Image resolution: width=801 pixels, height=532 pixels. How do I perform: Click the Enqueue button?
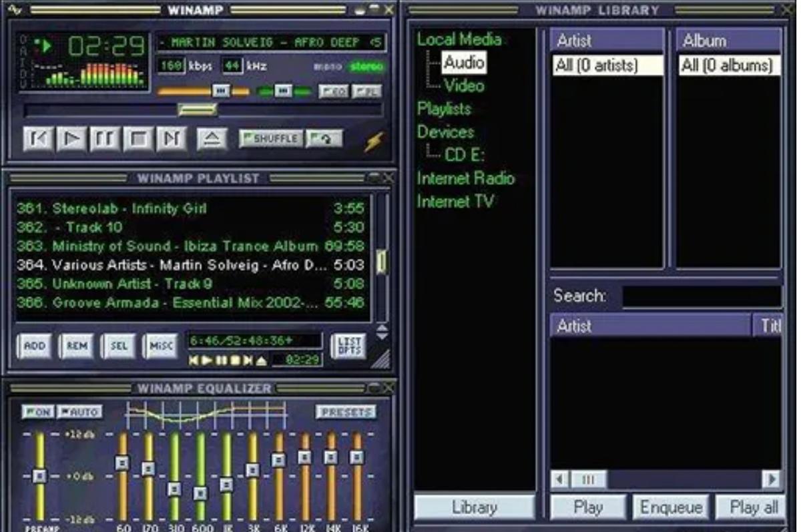671,507
